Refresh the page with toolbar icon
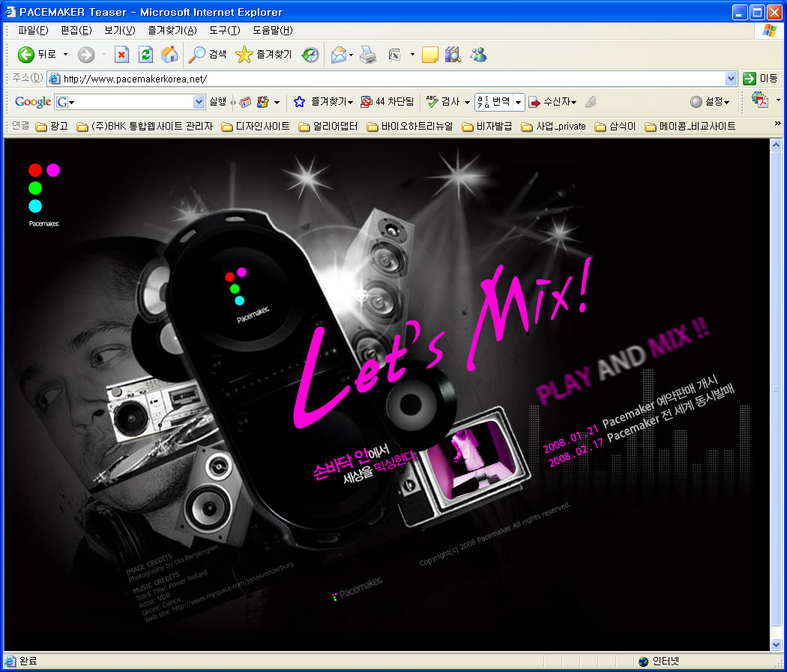 145,54
